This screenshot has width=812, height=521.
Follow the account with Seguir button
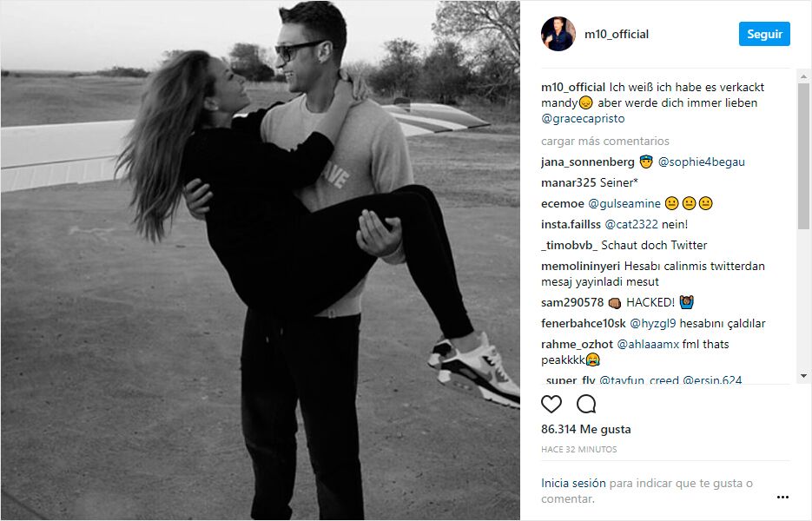(x=764, y=34)
